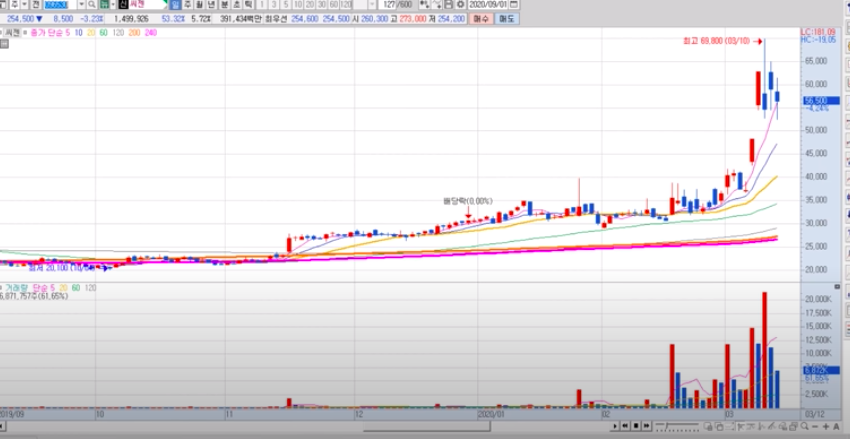Select the weekly (주) chart period
The width and height of the screenshot is (850, 439).
187,4
